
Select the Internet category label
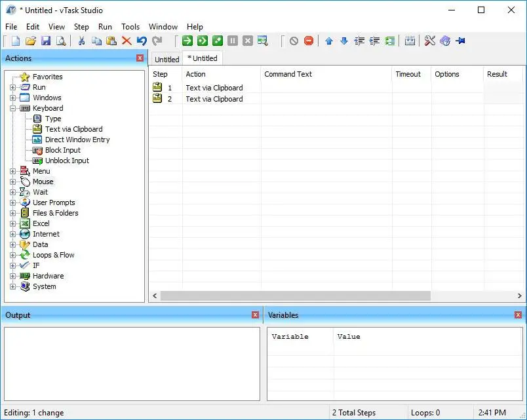(x=46, y=234)
